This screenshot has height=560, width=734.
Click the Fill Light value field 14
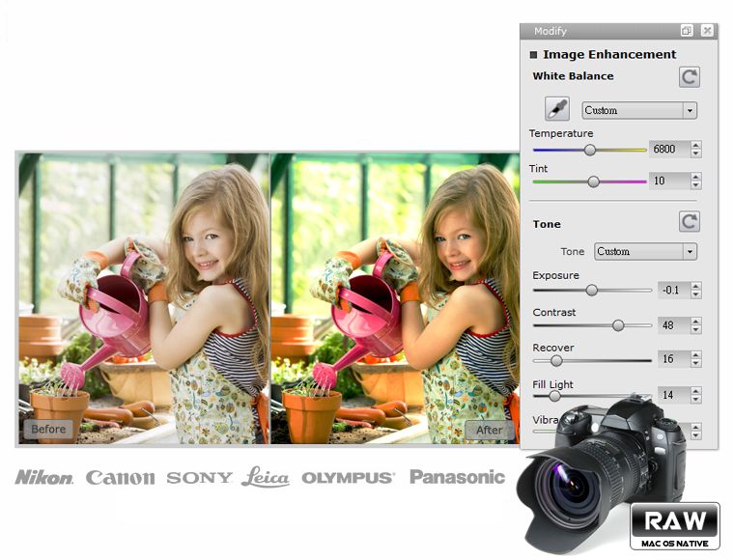pos(674,395)
